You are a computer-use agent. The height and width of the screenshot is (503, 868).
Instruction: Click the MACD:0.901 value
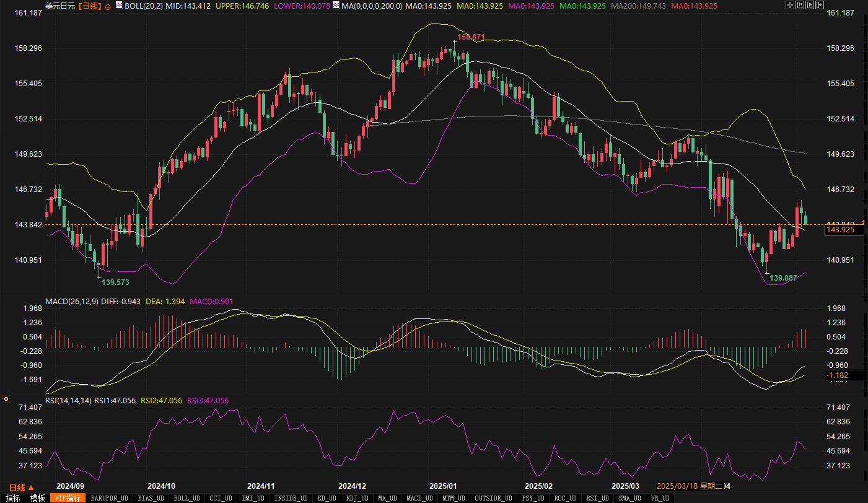pos(212,302)
